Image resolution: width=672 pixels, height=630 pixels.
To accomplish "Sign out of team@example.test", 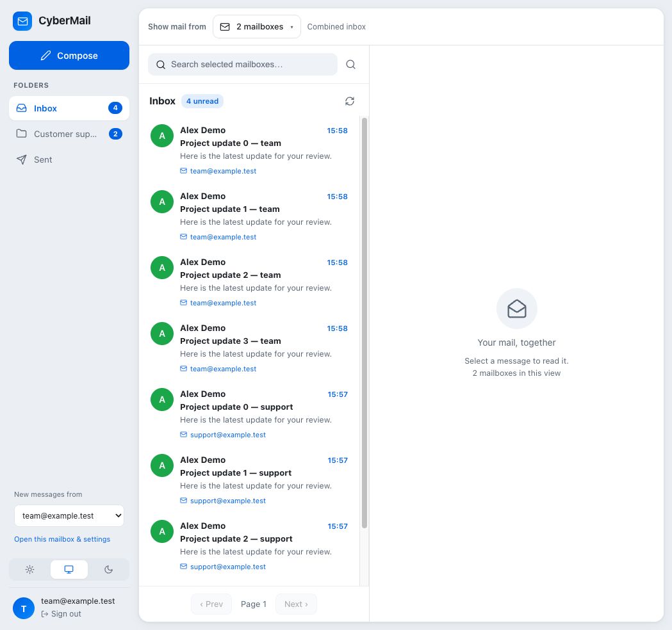I will click(x=61, y=614).
